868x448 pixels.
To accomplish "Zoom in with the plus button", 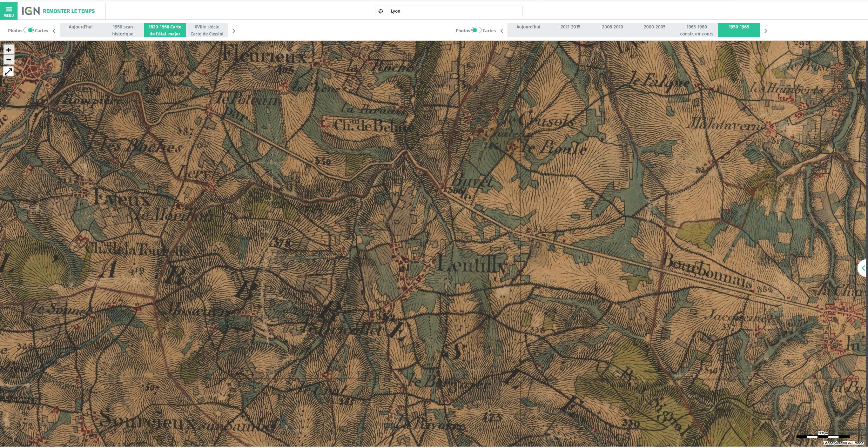I will pos(8,50).
